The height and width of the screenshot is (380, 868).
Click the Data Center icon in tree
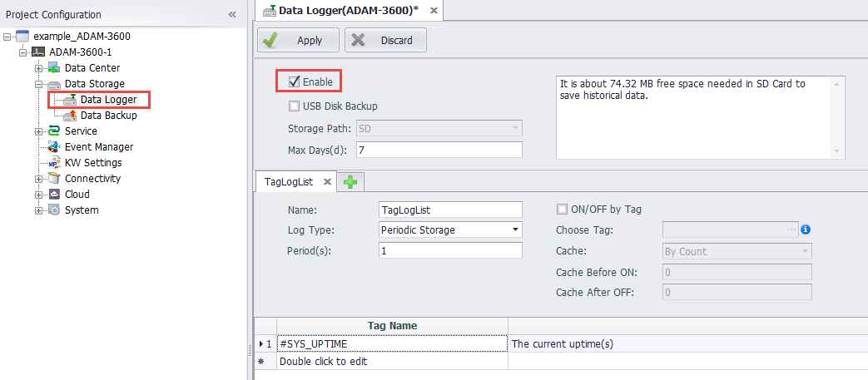point(54,68)
